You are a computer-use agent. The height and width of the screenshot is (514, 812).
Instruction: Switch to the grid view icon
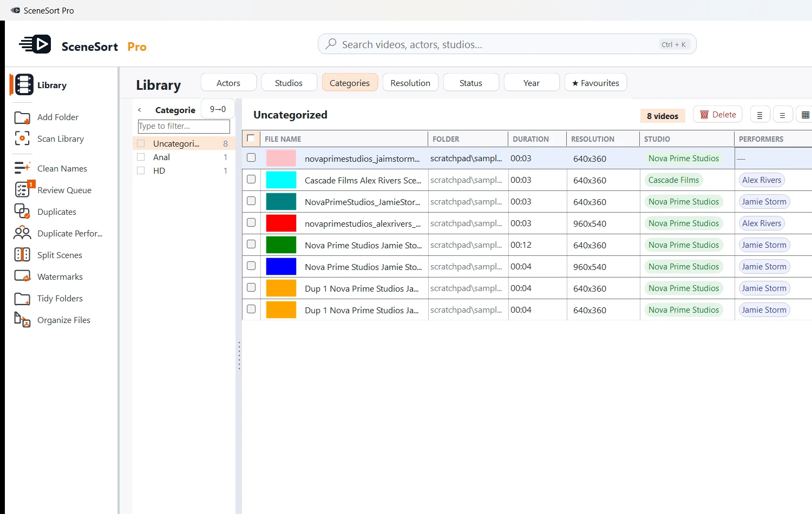click(x=805, y=115)
